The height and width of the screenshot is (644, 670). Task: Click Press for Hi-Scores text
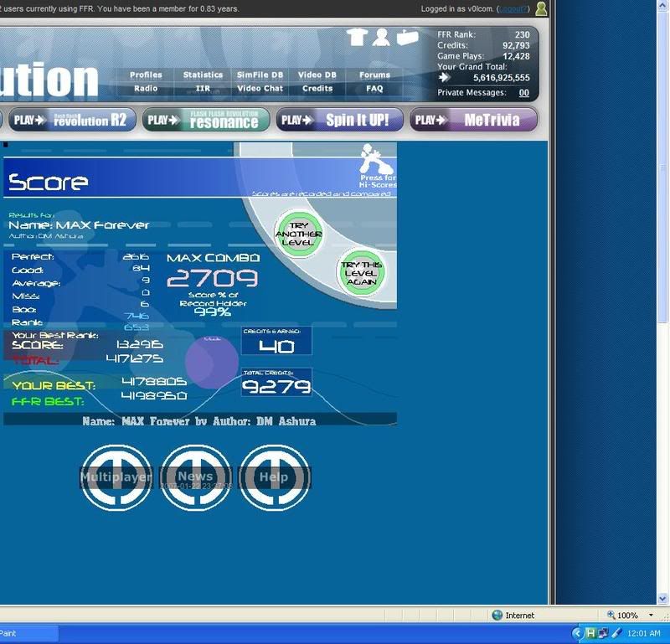(x=378, y=181)
